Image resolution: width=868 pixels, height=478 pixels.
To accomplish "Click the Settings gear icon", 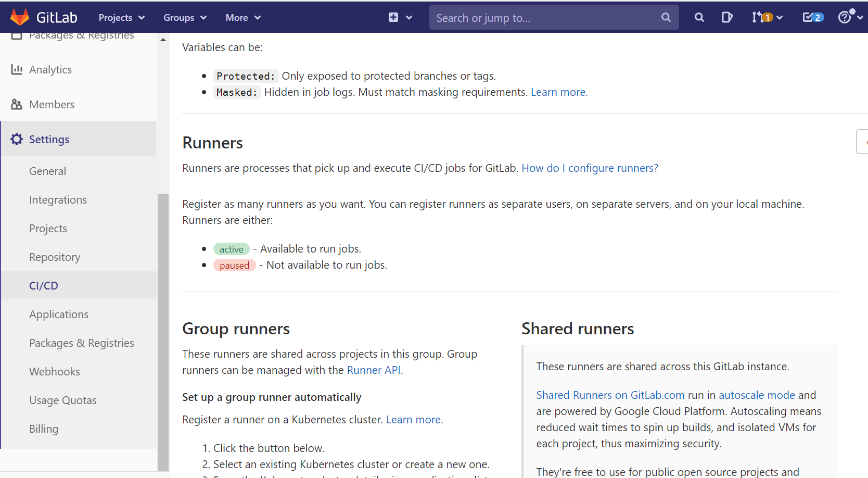I will click(x=17, y=139).
